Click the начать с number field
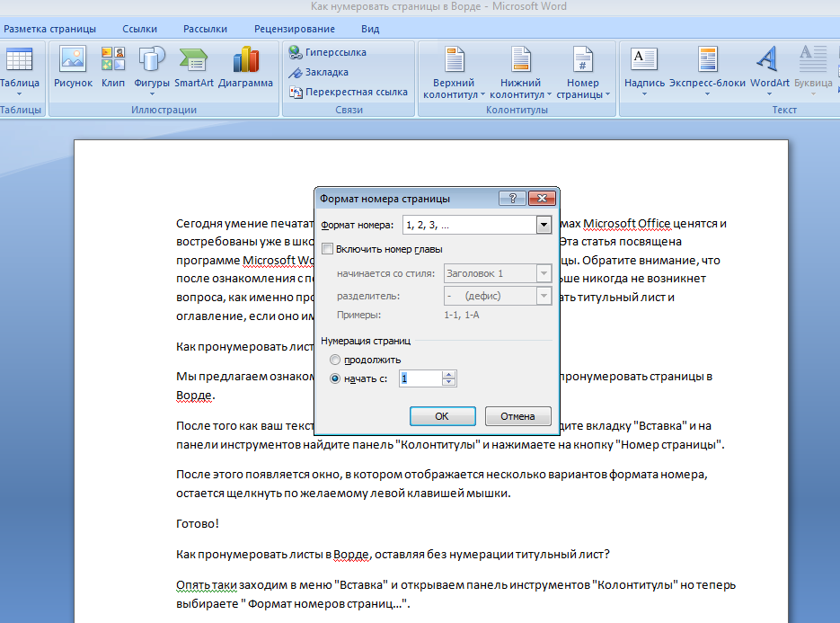The height and width of the screenshot is (623, 840). pos(421,378)
